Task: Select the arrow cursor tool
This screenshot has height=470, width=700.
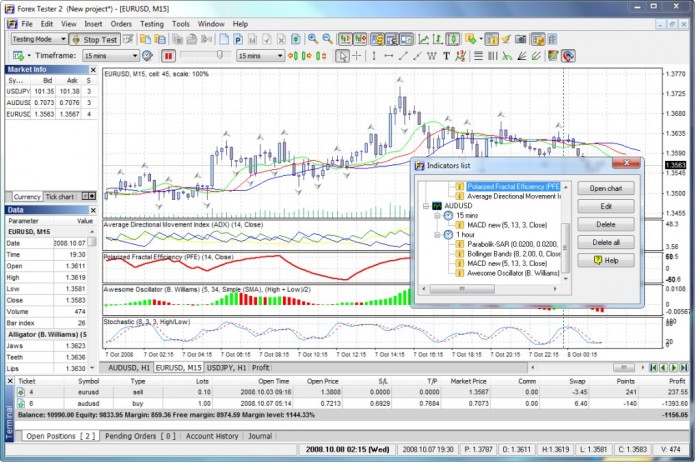Action: pyautogui.click(x=342, y=56)
